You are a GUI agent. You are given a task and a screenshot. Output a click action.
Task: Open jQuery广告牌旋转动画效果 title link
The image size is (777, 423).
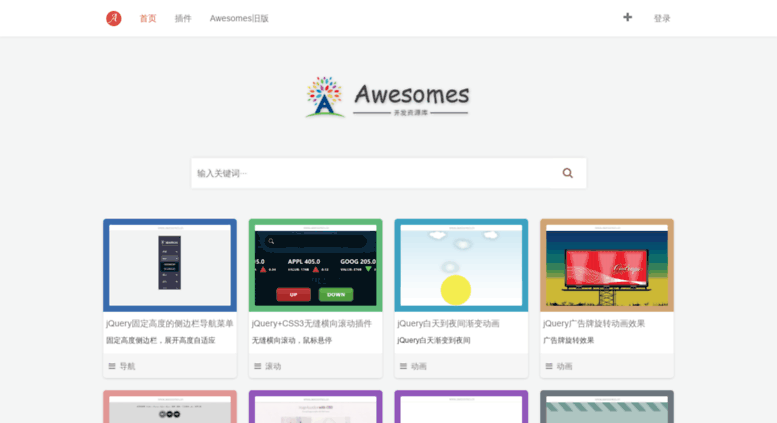tap(594, 323)
